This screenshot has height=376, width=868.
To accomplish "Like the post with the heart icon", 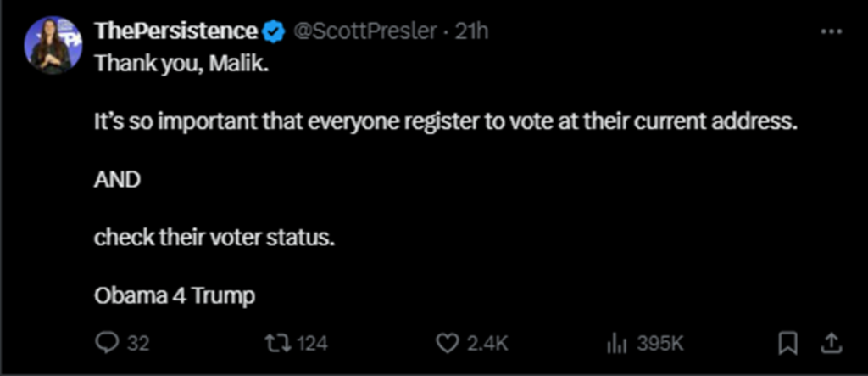I will 447,343.
